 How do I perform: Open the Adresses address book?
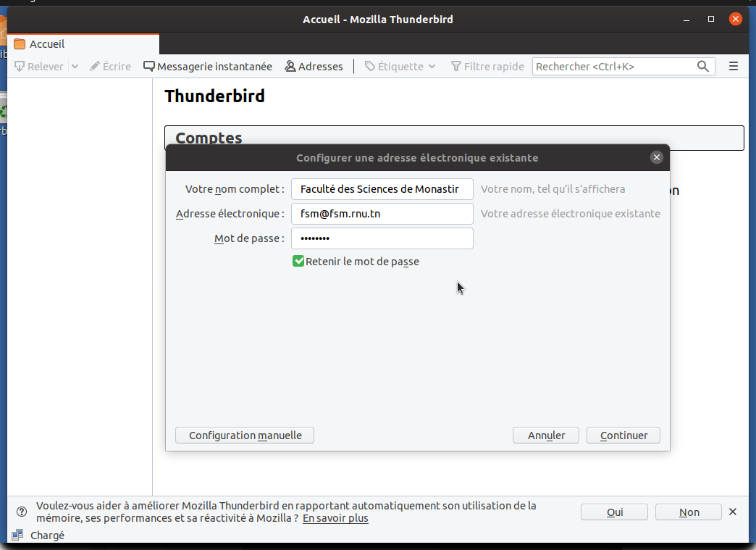314,67
